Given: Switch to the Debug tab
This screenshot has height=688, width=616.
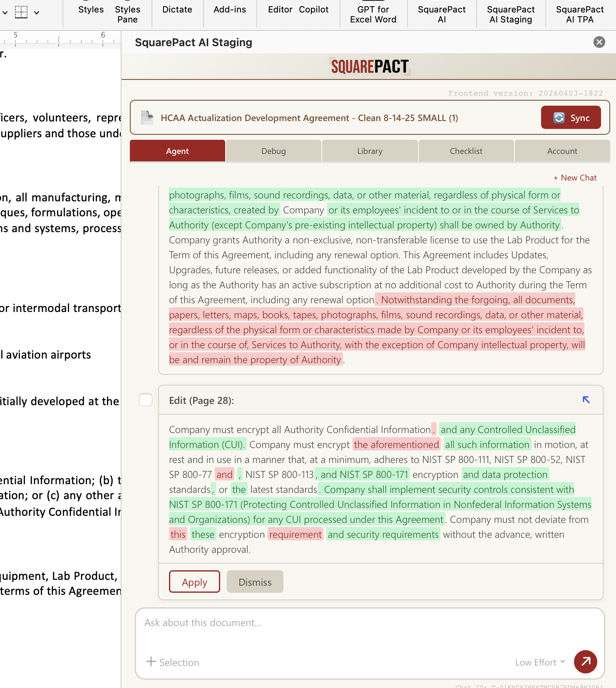Looking at the screenshot, I should tap(273, 151).
